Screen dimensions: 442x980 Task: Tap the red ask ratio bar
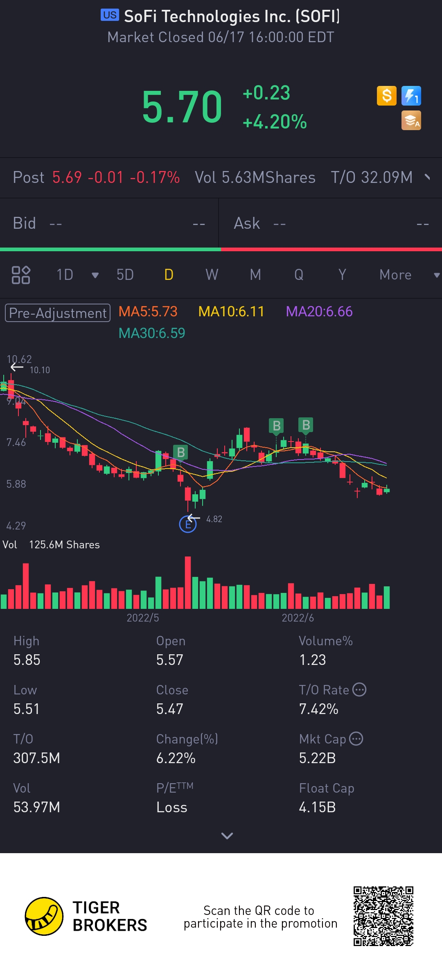point(331,249)
